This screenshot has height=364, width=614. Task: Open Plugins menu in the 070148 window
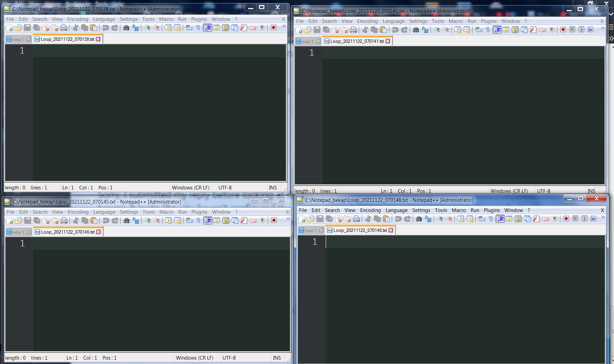tap(492, 210)
